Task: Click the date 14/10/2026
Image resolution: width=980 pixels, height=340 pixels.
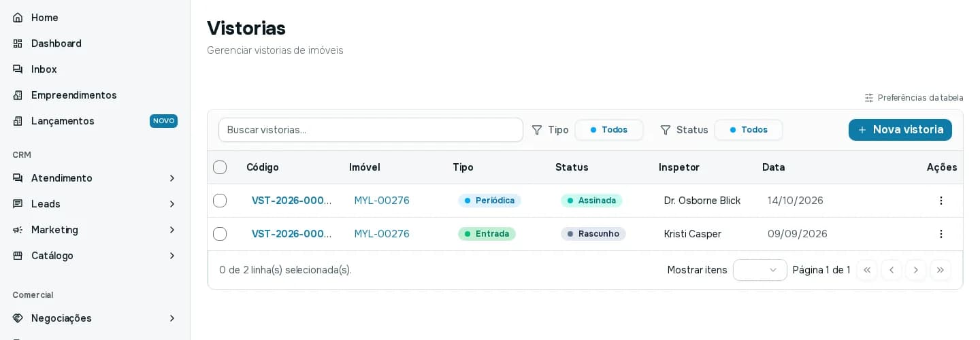Action: tap(796, 201)
